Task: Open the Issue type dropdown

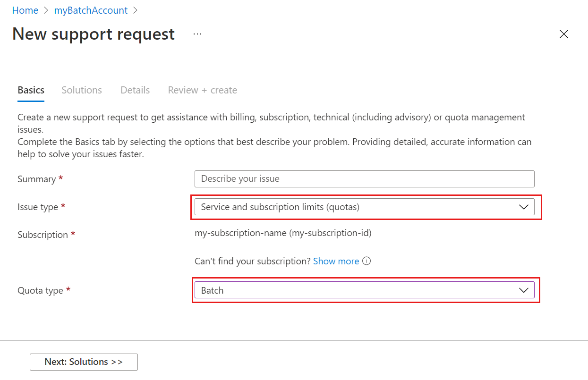Action: coord(364,207)
